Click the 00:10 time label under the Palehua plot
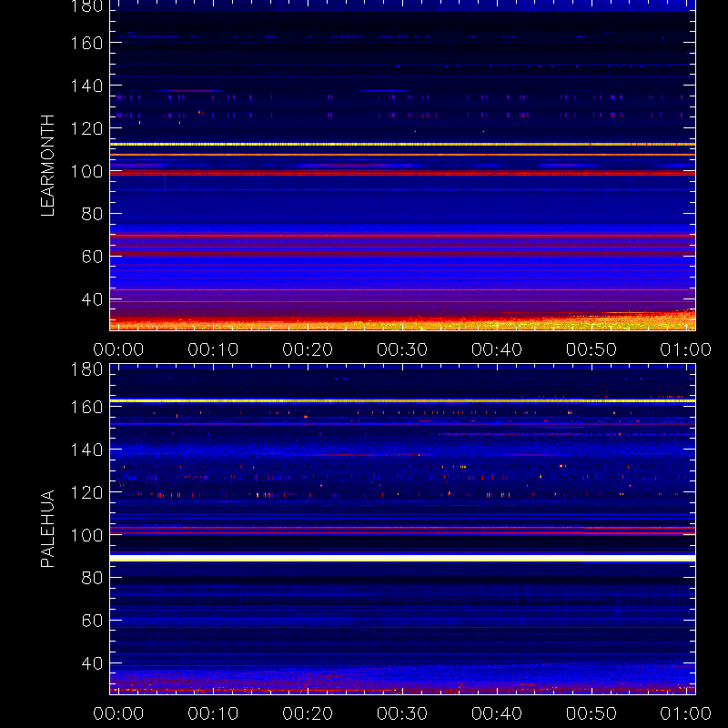 click(213, 713)
